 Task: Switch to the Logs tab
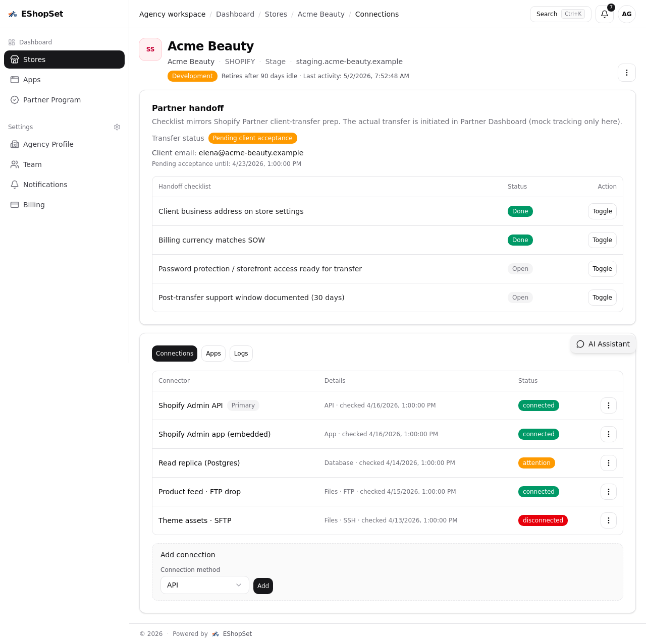click(241, 354)
